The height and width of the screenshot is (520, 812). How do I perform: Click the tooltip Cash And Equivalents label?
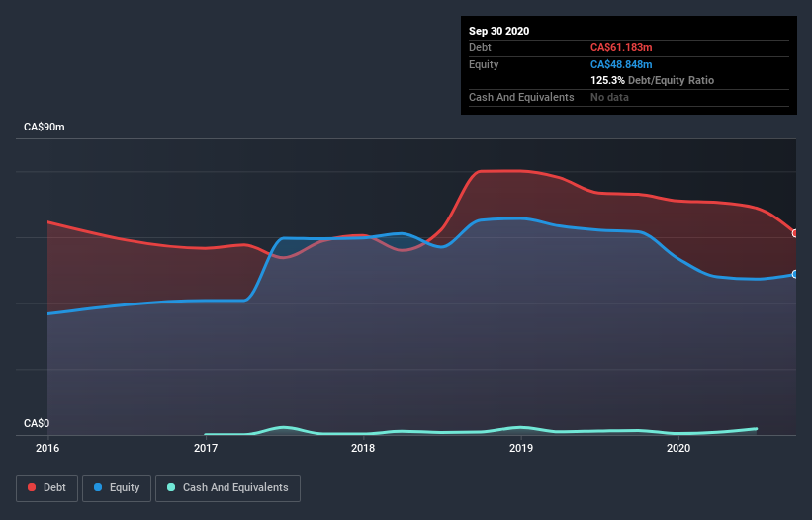tap(521, 97)
